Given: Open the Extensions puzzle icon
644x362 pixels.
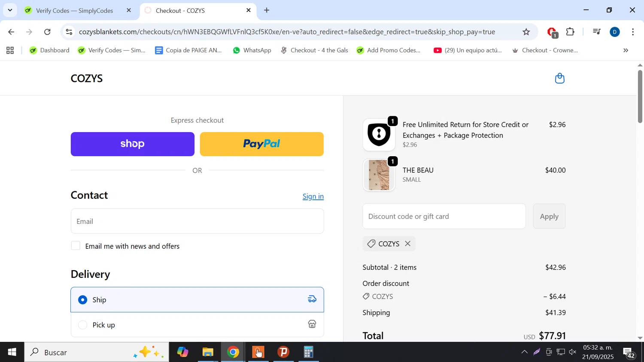Looking at the screenshot, I should 570,32.
